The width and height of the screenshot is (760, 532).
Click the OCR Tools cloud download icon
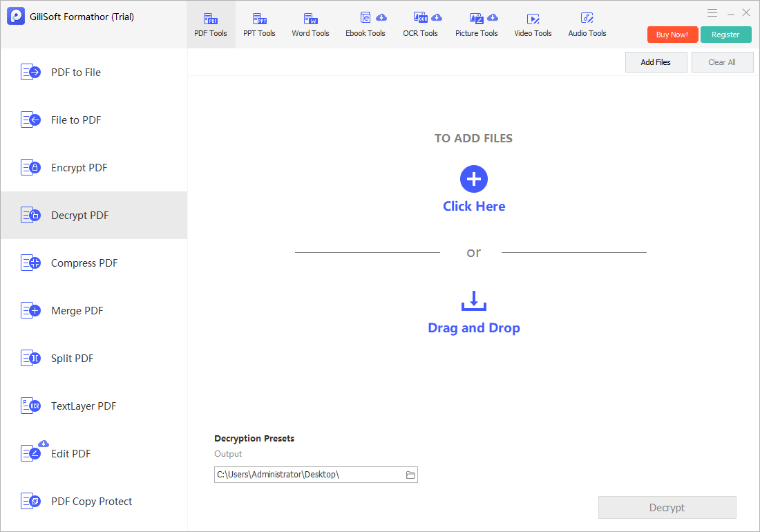[437, 17]
